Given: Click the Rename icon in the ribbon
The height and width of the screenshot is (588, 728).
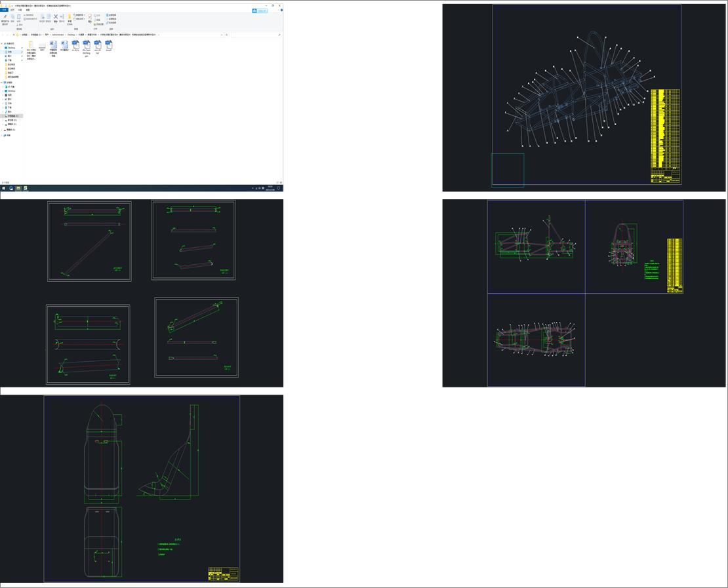Looking at the screenshot, I should (x=62, y=18).
